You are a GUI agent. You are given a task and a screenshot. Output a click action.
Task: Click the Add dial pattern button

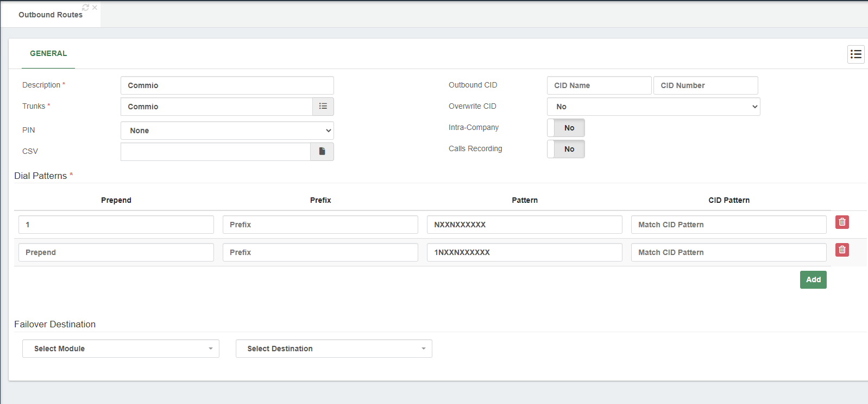(x=813, y=279)
